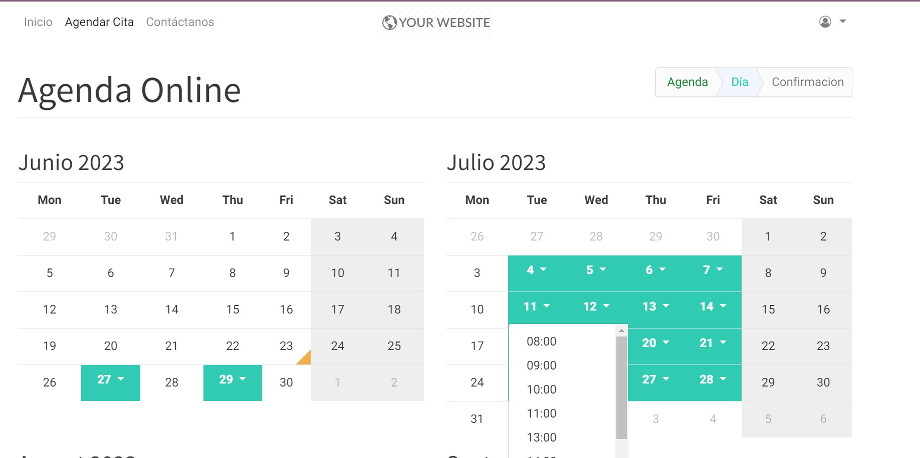Open the July 14 appointment dropdown
The height and width of the screenshot is (458, 920).
point(713,309)
